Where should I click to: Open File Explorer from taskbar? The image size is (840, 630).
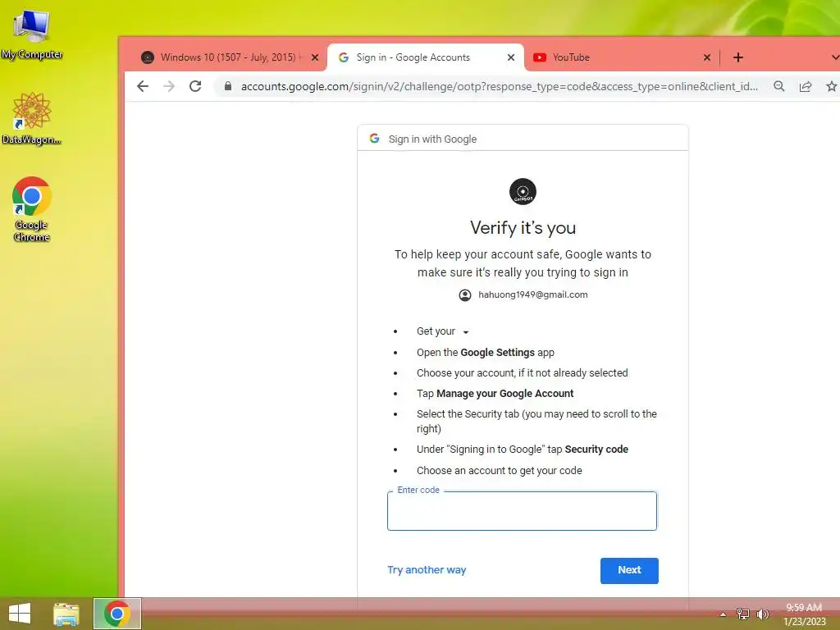tap(66, 614)
